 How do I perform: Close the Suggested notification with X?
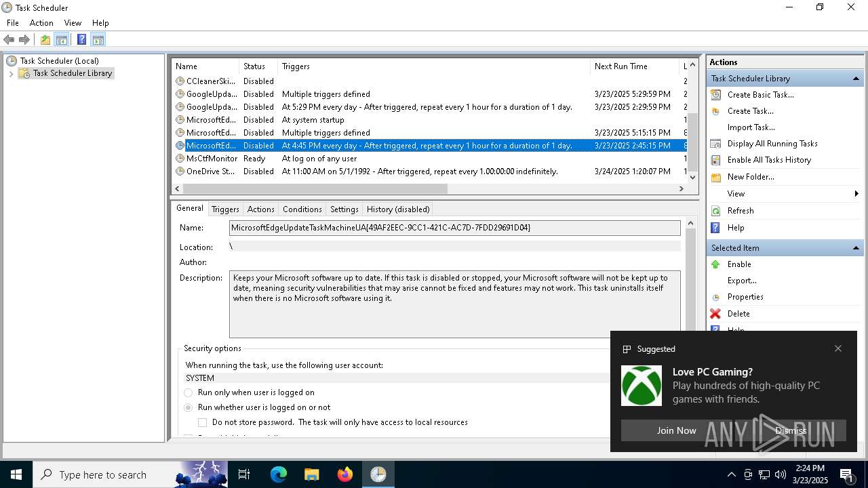[x=838, y=348]
